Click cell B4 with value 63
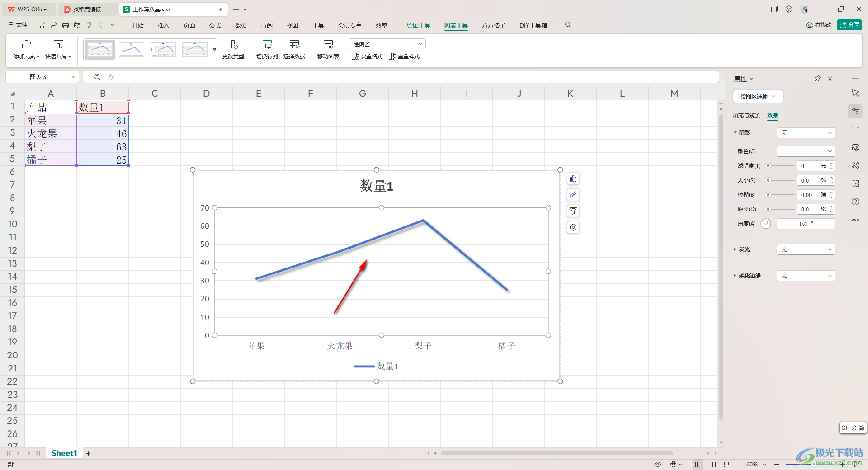Viewport: 868px width, 470px height. pyautogui.click(x=103, y=147)
